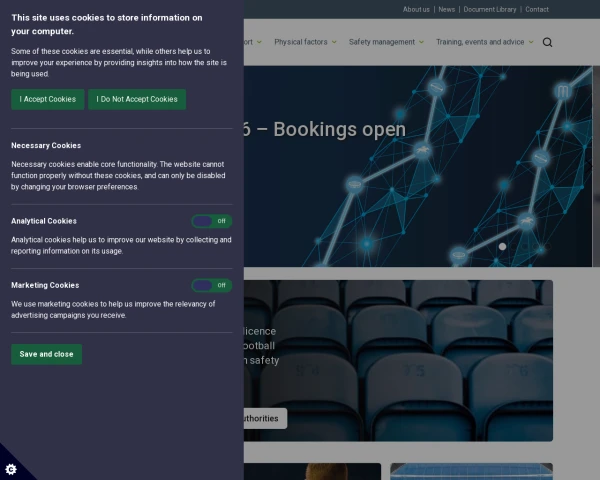
Task: Click the partially hidden authorities button
Action: tap(266, 419)
